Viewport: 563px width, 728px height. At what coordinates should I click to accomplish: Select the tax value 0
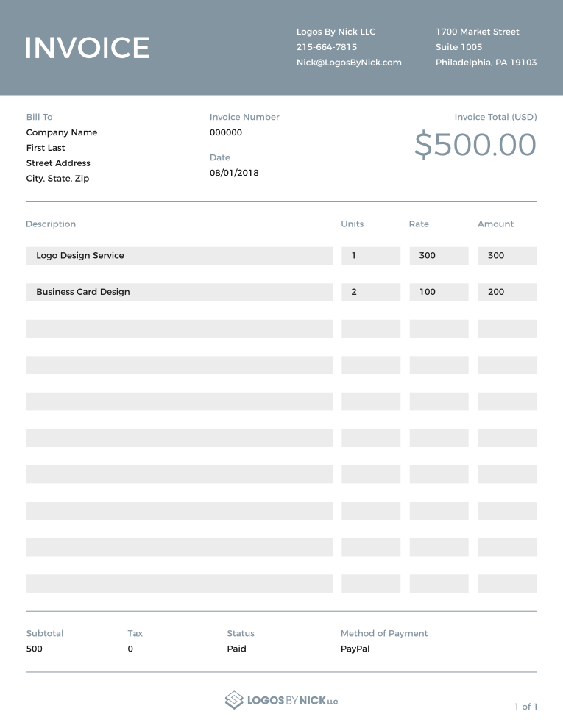(x=130, y=649)
